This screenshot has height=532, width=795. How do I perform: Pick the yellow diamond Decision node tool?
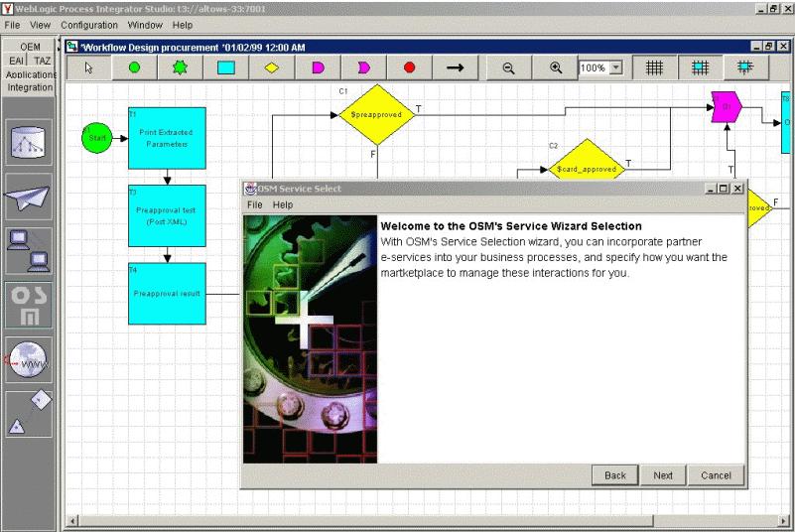(x=272, y=67)
